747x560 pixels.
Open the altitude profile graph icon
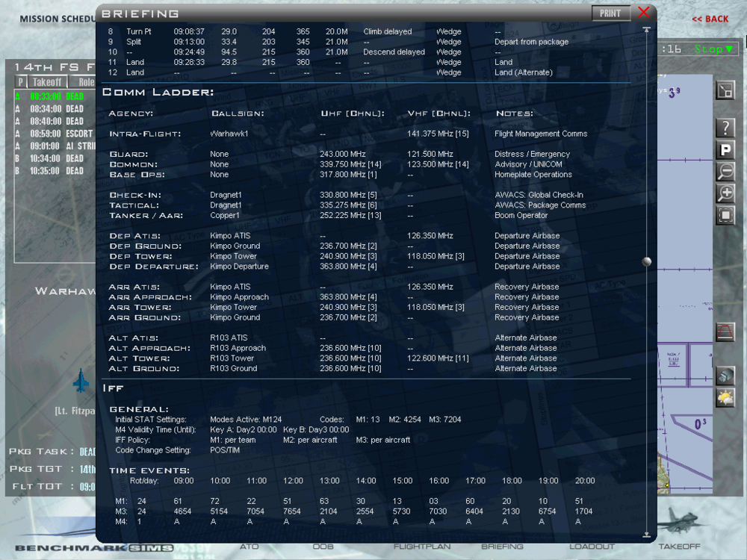point(725,332)
